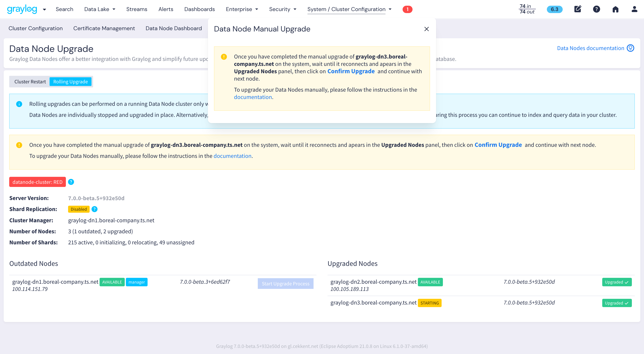Expand the Enterprise dropdown menu
Image resolution: width=644 pixels, height=354 pixels.
[x=242, y=9]
